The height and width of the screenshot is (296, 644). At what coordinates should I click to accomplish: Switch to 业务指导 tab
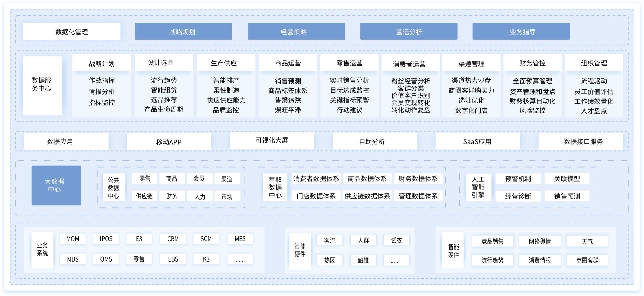(x=521, y=32)
